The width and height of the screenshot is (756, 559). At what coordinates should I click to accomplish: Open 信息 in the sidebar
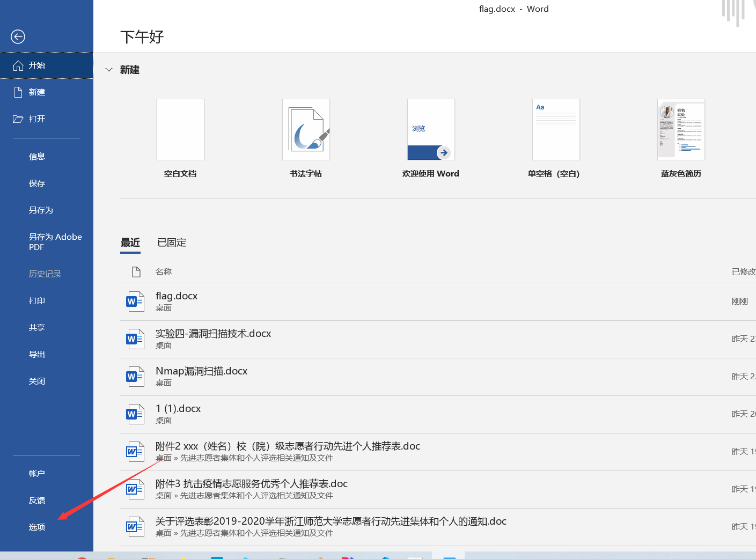coord(37,157)
